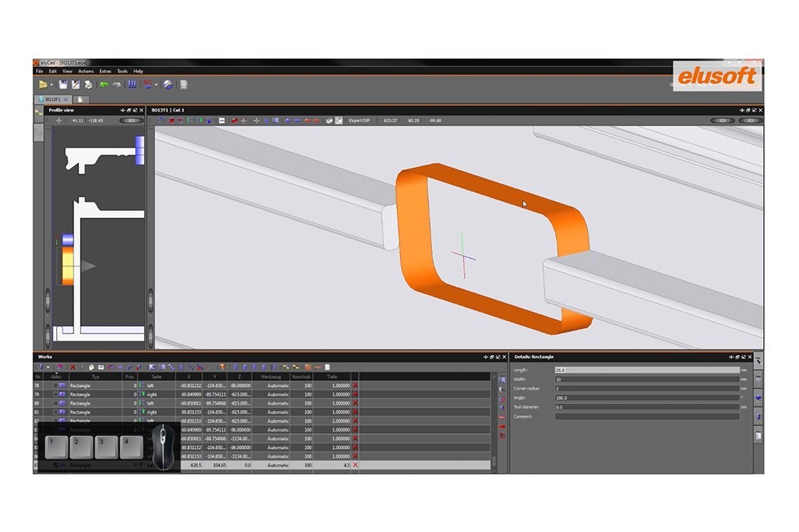Image resolution: width=799 pixels, height=532 pixels.
Task: Click the save-as disk with pencil icon
Action: [x=75, y=85]
